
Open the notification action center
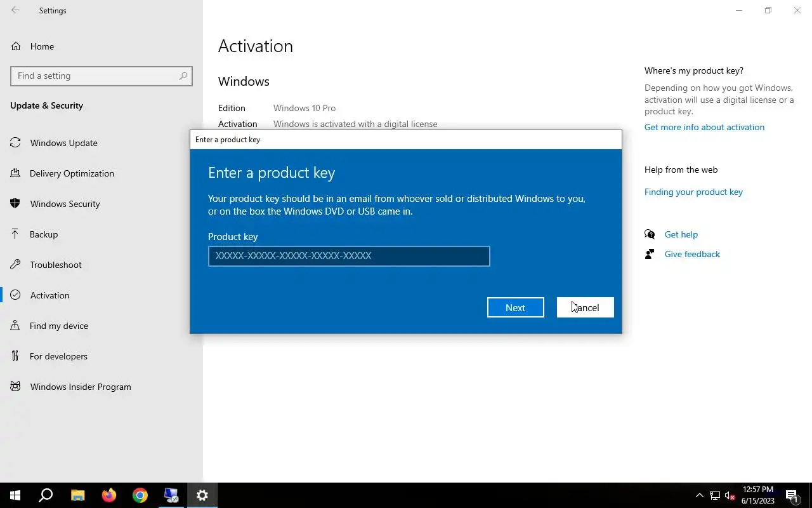792,495
